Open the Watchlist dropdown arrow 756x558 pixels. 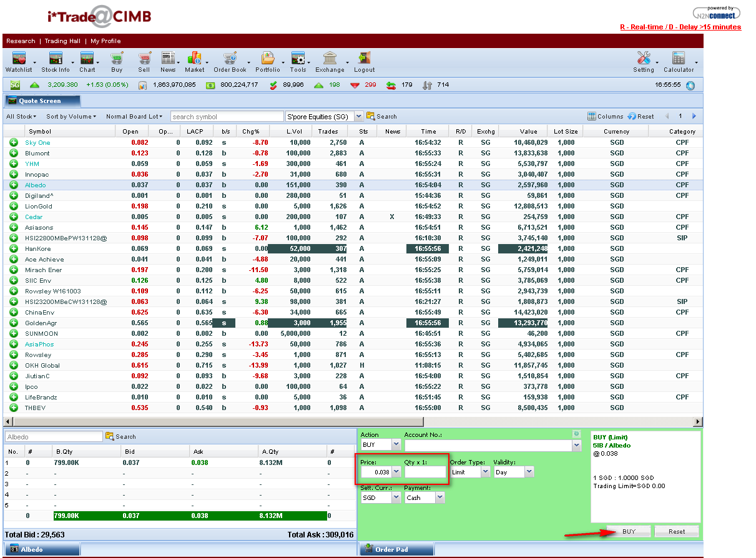pyautogui.click(x=34, y=62)
